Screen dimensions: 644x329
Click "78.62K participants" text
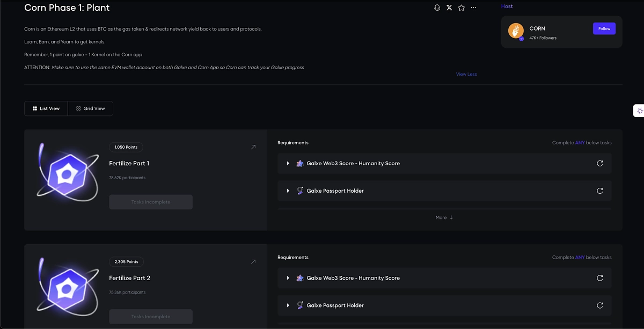pyautogui.click(x=127, y=178)
